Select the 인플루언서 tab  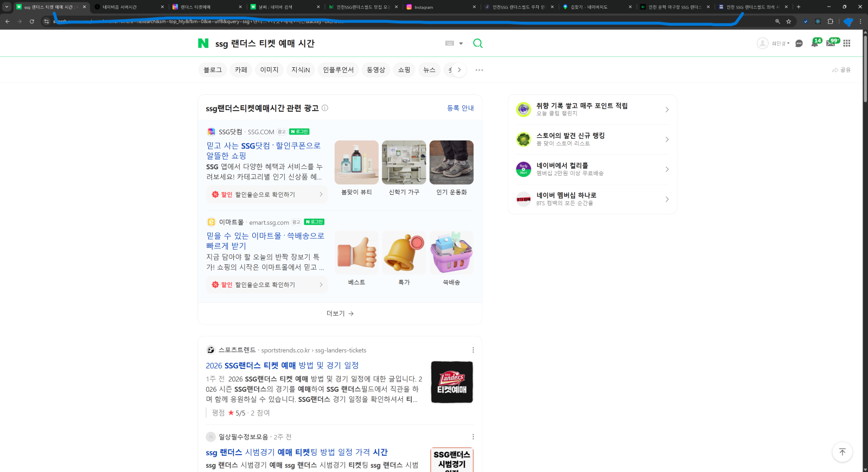coord(338,70)
